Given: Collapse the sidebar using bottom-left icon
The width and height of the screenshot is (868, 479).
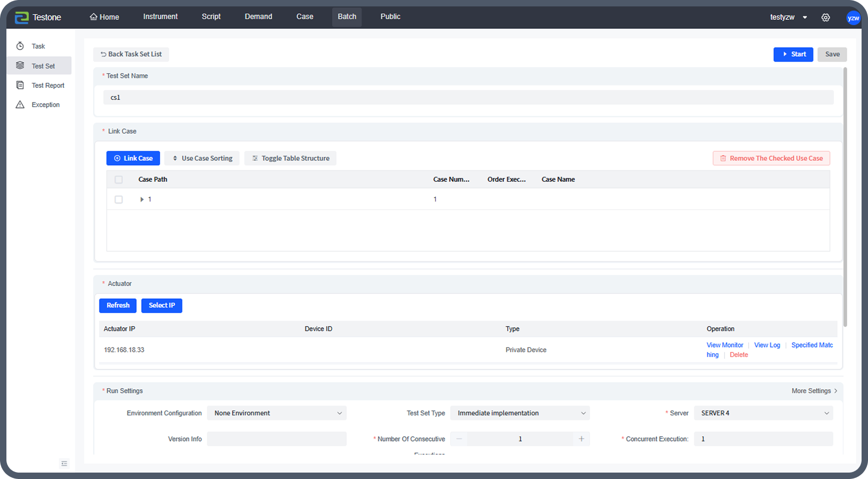Looking at the screenshot, I should [64, 463].
